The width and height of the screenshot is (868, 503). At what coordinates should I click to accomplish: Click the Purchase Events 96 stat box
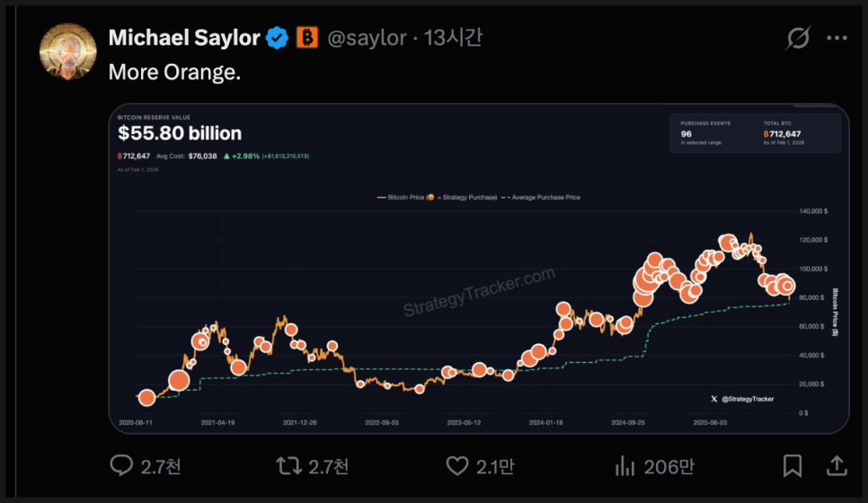[705, 132]
